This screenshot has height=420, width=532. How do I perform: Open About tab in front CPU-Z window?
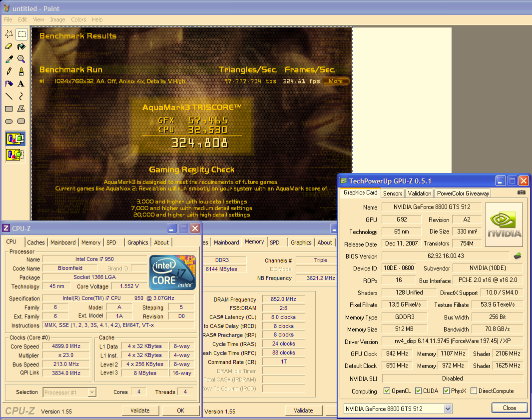161,242
